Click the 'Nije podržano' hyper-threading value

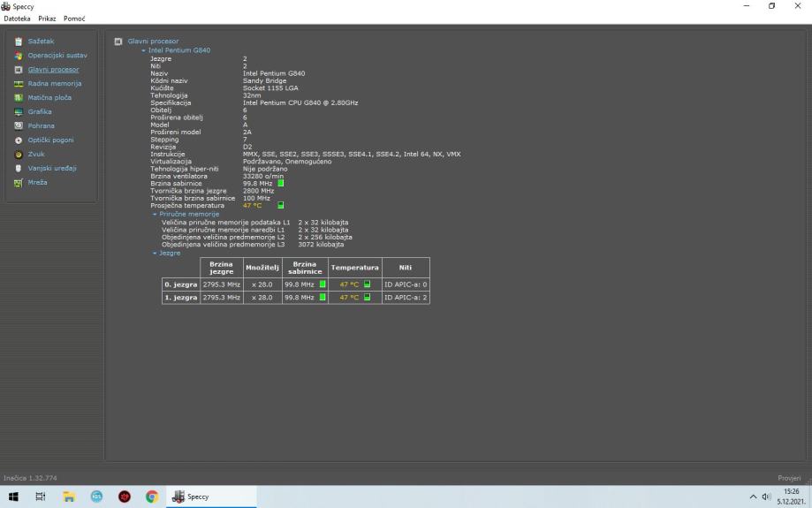point(265,169)
